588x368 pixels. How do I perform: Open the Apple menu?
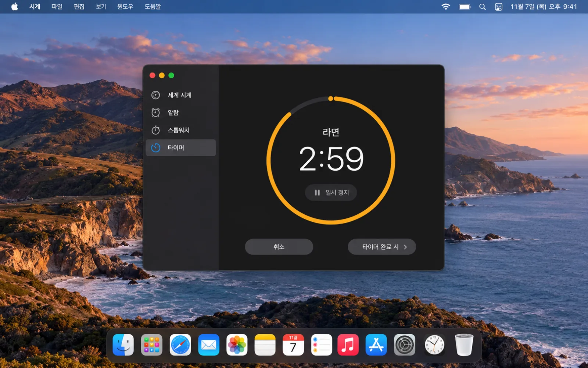click(15, 7)
